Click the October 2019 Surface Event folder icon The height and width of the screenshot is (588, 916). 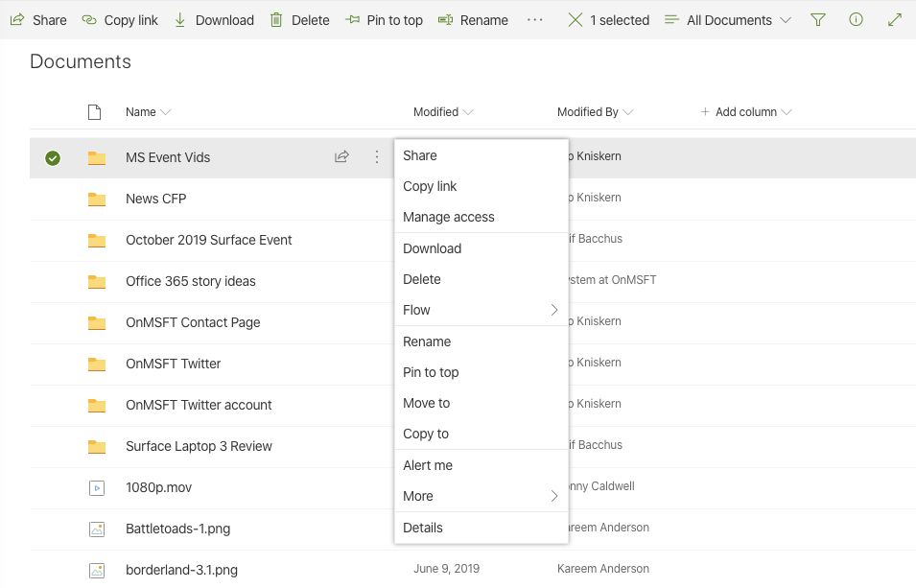pos(97,240)
